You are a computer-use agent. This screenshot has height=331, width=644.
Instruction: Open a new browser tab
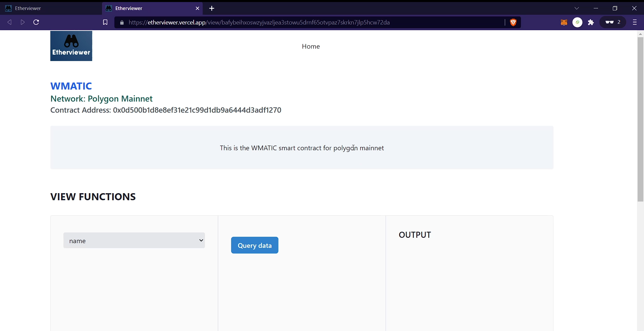pos(212,8)
